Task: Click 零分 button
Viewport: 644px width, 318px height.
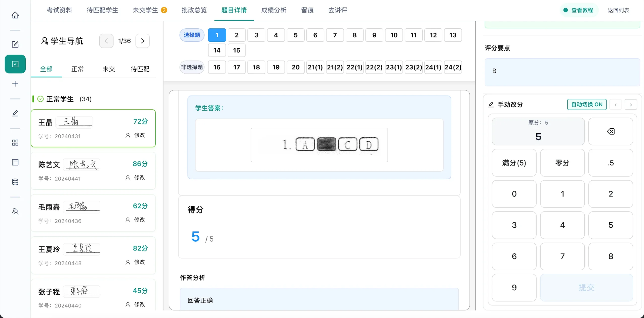Action: click(562, 163)
